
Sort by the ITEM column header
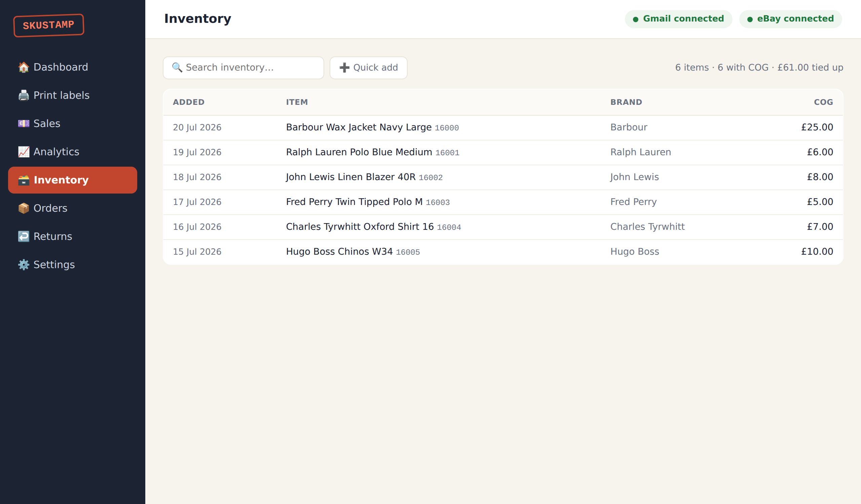tap(297, 102)
